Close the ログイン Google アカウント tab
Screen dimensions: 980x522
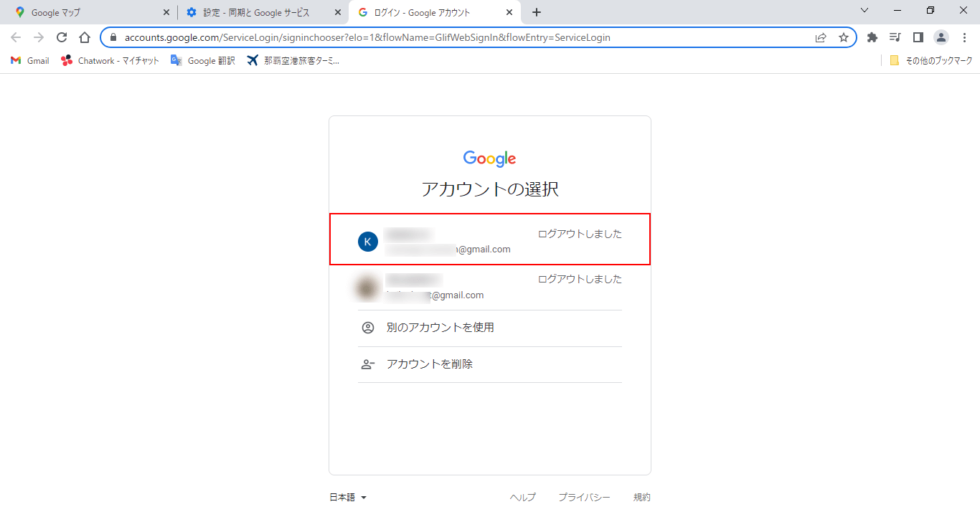tap(509, 12)
